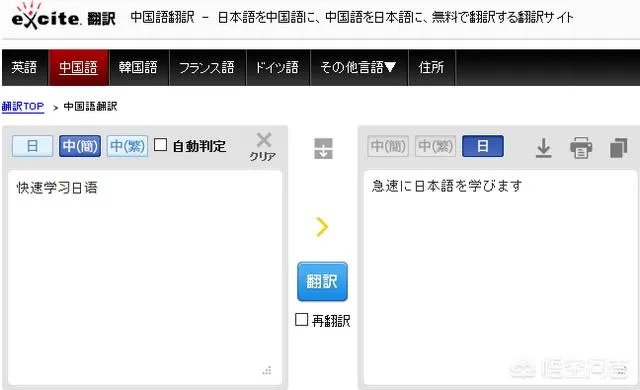Click the text 快速学习日语

tap(57, 188)
